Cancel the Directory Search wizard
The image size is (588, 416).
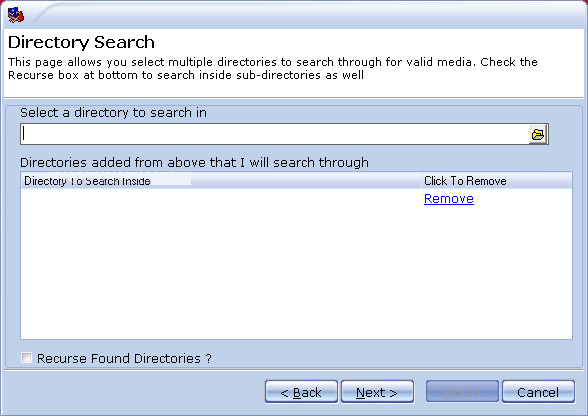pyautogui.click(x=538, y=392)
